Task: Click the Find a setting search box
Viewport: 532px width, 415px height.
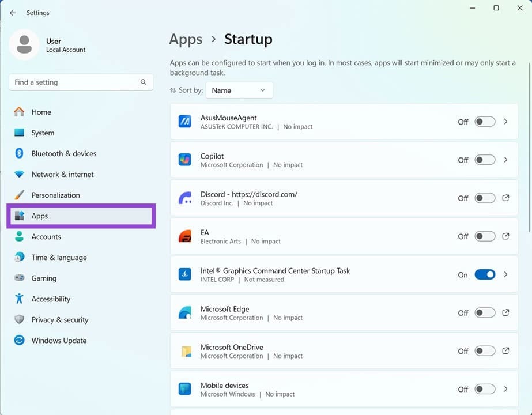Action: pyautogui.click(x=75, y=82)
